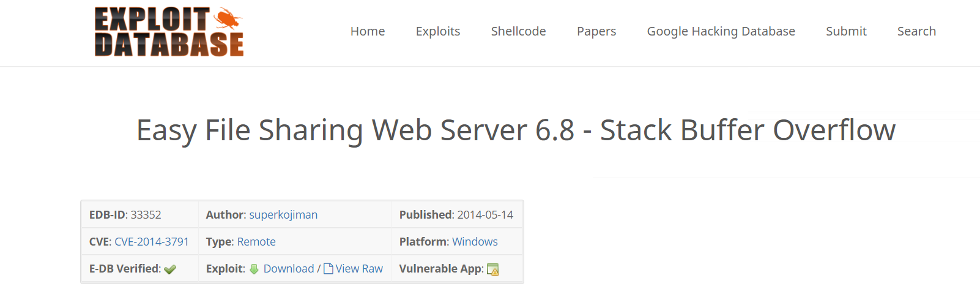
Task: Click the CVE label
Action: point(100,242)
